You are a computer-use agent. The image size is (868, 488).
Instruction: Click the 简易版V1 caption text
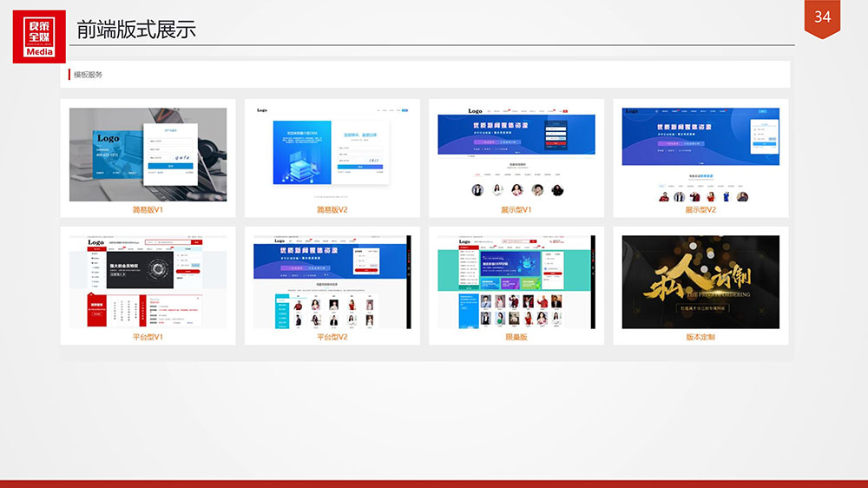click(x=148, y=210)
